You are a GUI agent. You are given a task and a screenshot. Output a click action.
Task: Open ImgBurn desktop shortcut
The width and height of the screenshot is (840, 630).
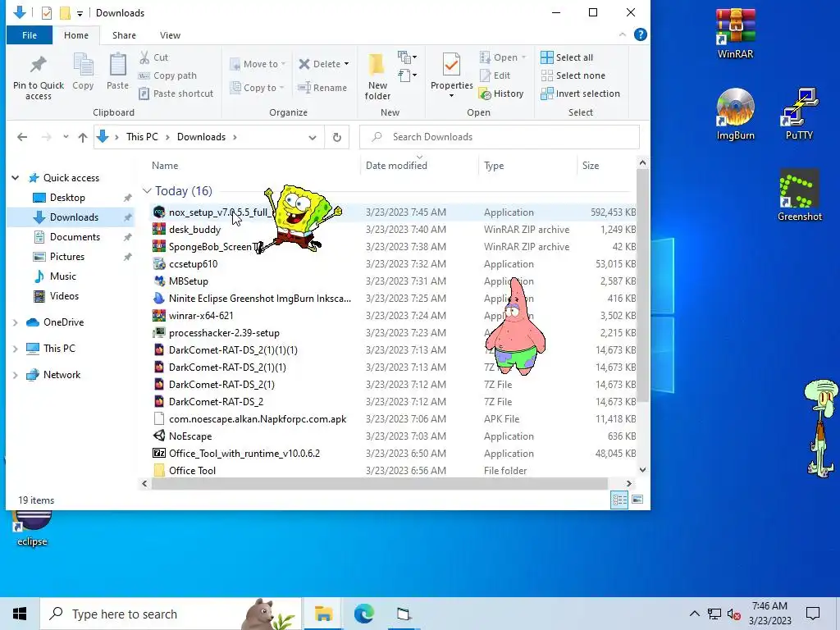(x=735, y=115)
